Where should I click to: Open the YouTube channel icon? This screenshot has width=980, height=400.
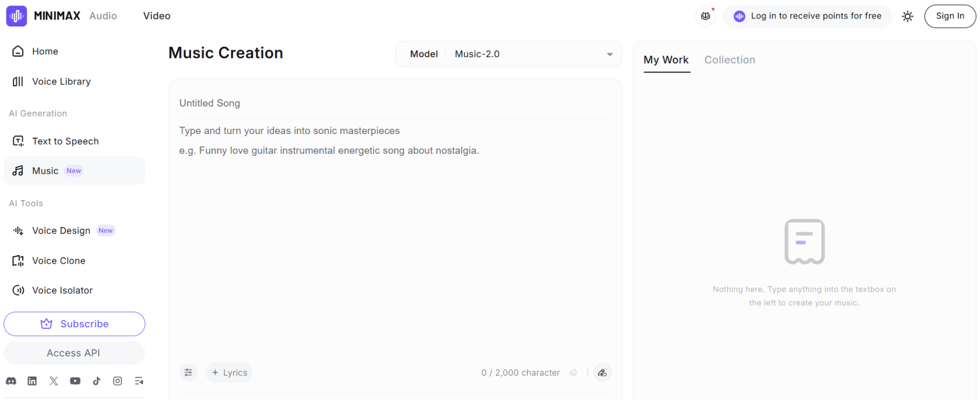click(x=75, y=381)
